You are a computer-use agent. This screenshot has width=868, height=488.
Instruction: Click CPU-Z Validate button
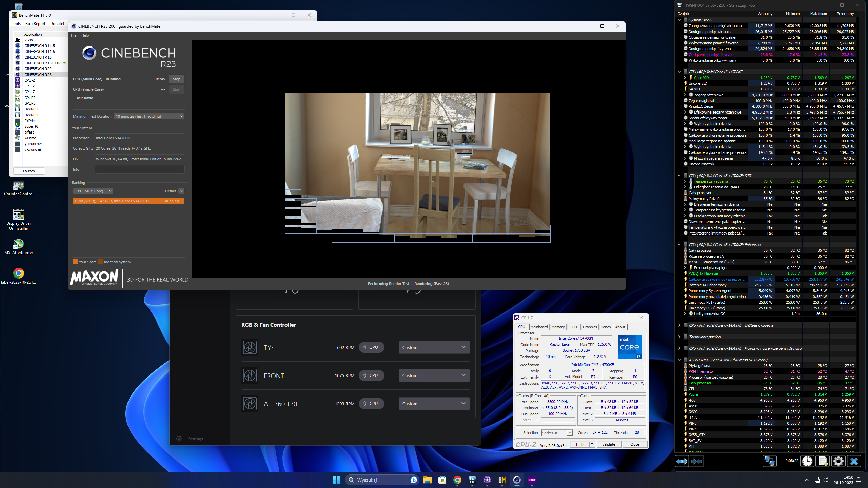(608, 444)
